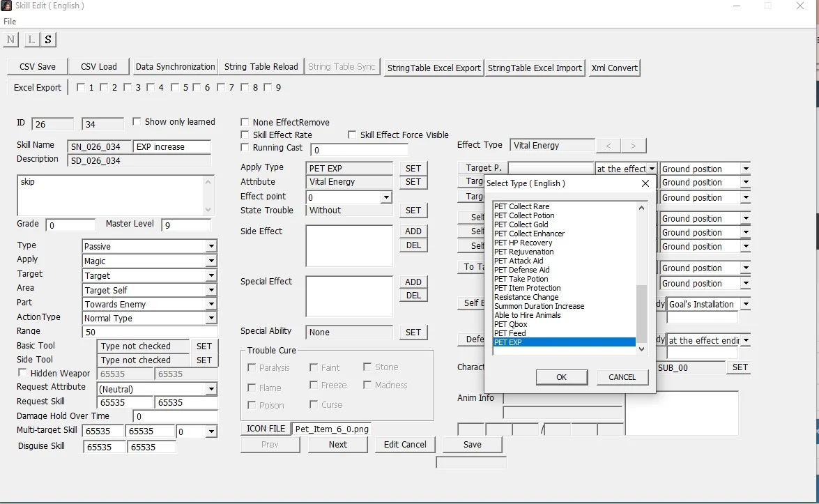Screen dimensions: 819x504
Task: Enable the Show only learned checkbox
Action: (137, 122)
